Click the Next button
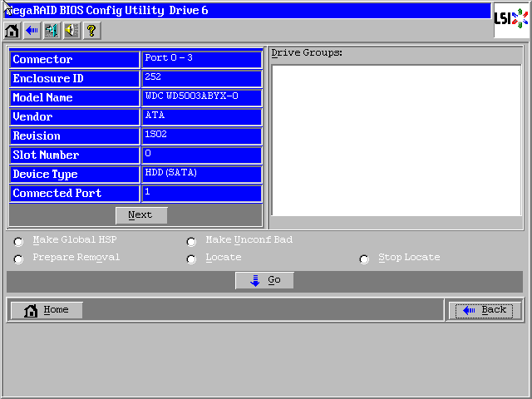This screenshot has height=399, width=532. coord(141,215)
